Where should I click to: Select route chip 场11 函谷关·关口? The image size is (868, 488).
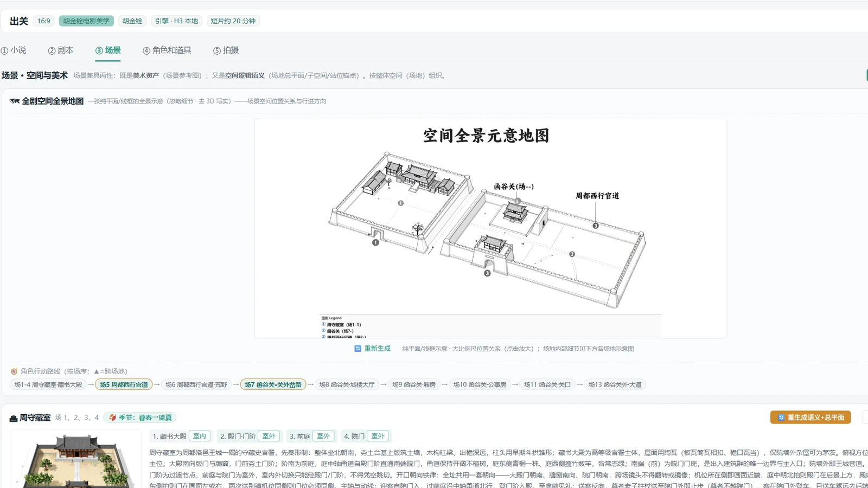(547, 384)
